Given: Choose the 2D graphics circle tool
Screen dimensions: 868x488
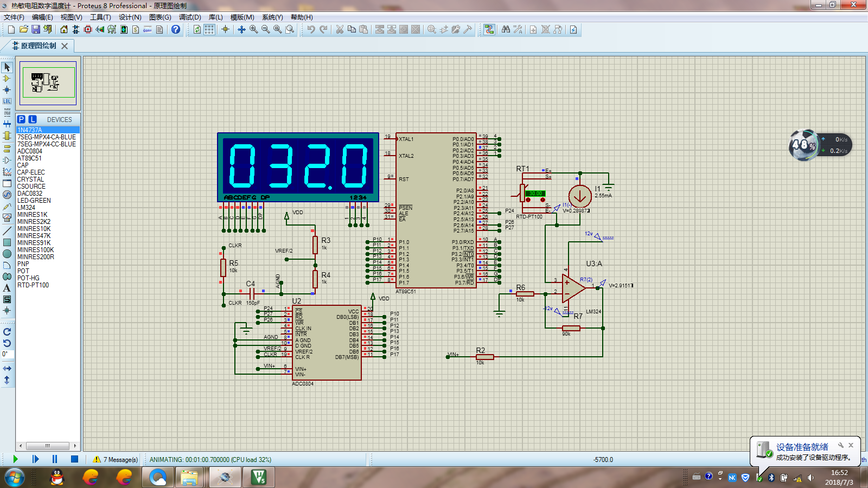Looking at the screenshot, I should pyautogui.click(x=7, y=254).
